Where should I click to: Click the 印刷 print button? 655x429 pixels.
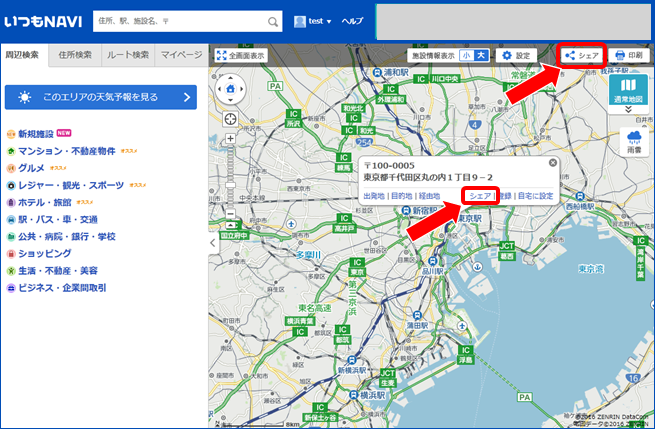(629, 56)
